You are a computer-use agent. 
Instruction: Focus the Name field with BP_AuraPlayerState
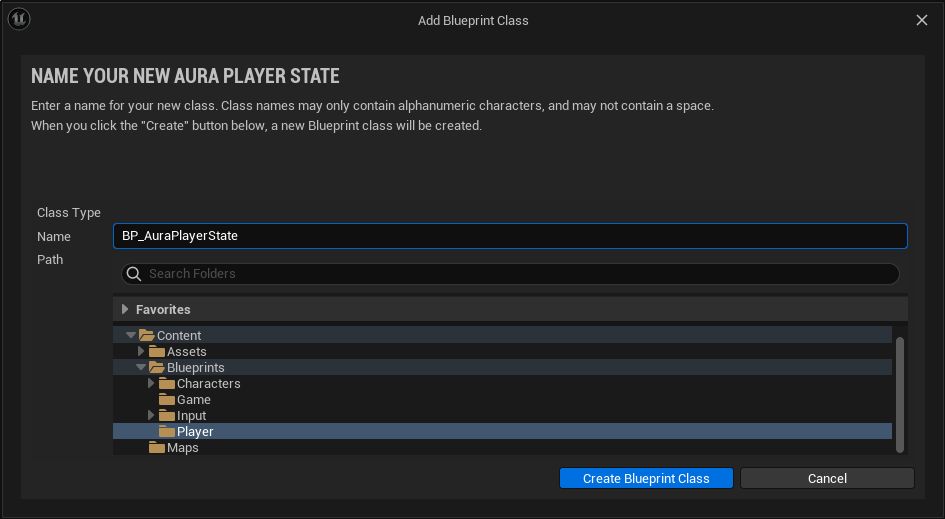(510, 236)
